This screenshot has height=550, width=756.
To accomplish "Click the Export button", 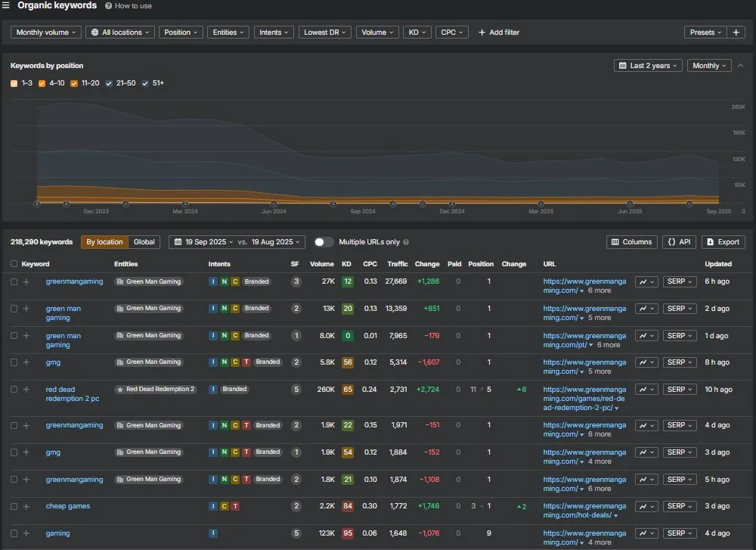I will tap(723, 242).
